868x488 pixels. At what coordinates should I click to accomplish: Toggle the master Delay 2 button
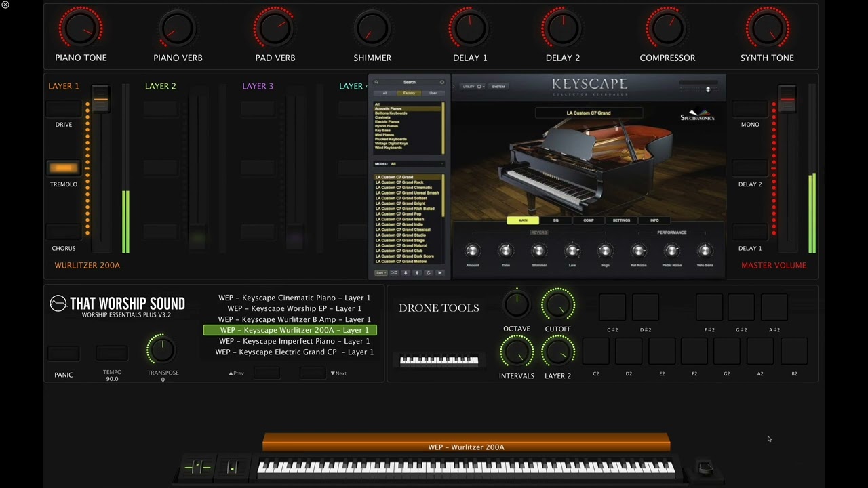click(x=750, y=168)
